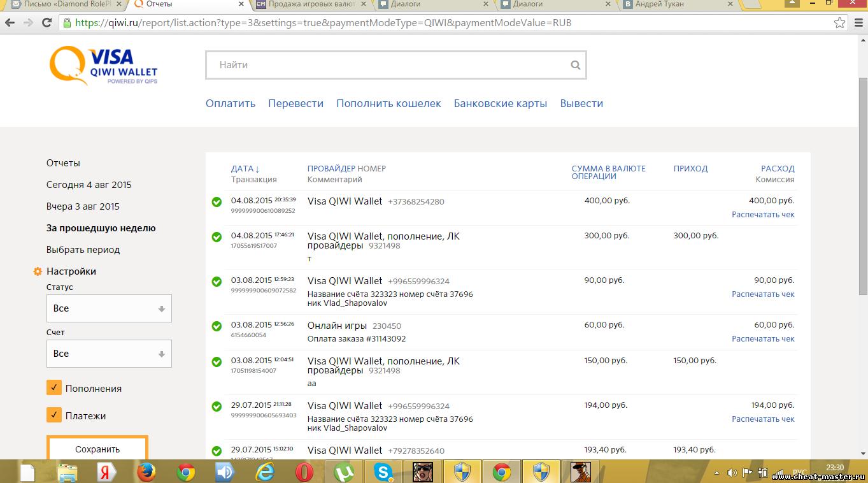868x483 pixels.
Task: Click the search magnifier icon
Action: point(575,65)
